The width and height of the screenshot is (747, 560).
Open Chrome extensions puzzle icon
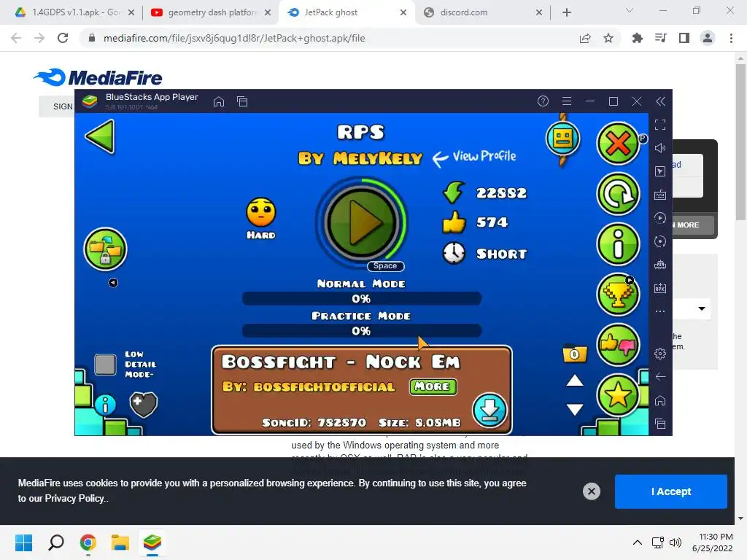coord(637,38)
